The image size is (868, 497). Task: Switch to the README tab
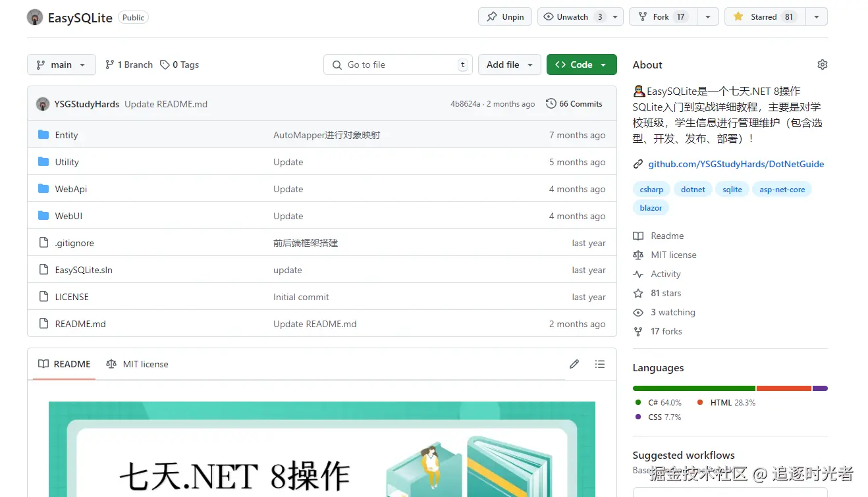click(x=65, y=364)
